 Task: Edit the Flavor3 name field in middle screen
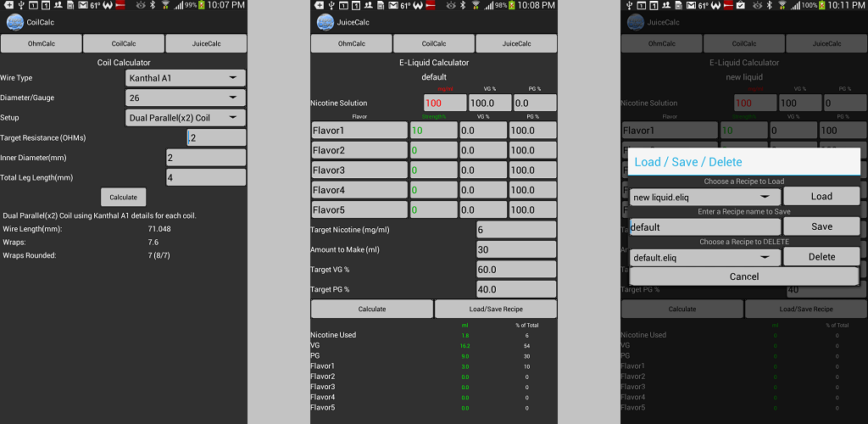pyautogui.click(x=359, y=170)
